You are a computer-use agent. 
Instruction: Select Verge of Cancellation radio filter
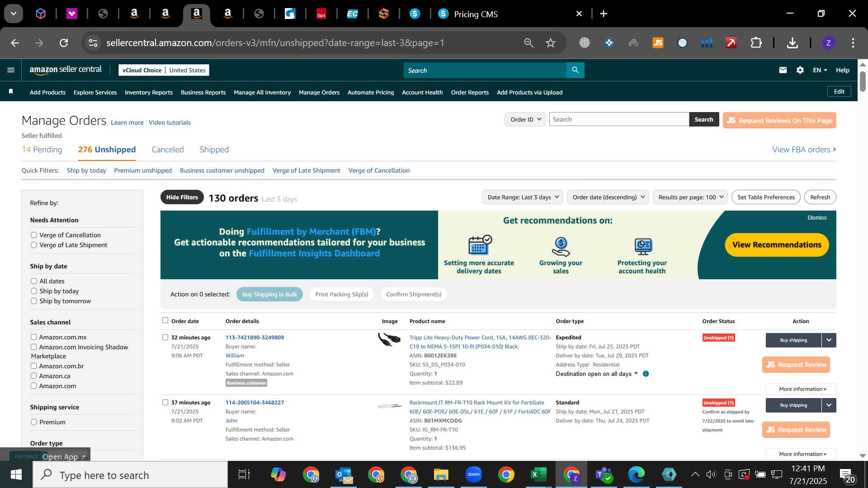34,235
